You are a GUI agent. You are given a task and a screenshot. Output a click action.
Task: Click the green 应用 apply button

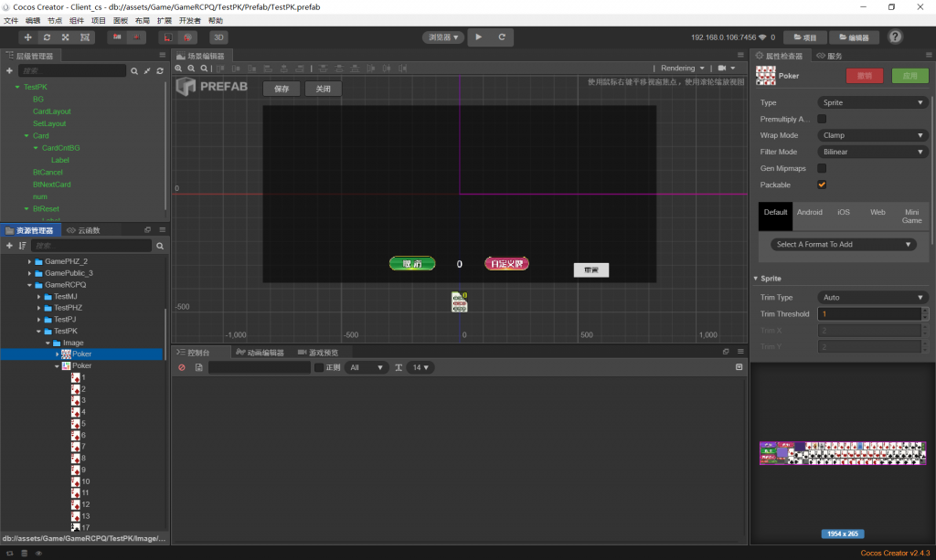pos(909,77)
